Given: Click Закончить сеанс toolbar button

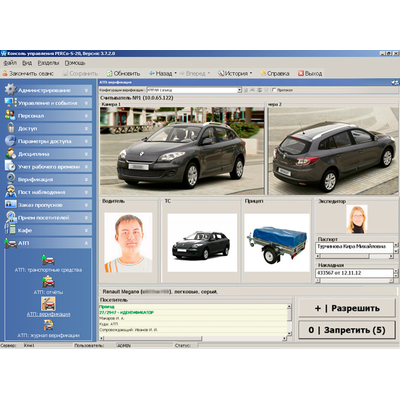Looking at the screenshot, I should pos(28,73).
